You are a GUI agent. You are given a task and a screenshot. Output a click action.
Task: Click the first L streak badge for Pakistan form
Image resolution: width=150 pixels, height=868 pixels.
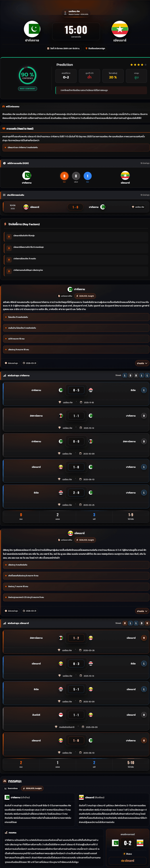click(125, 375)
